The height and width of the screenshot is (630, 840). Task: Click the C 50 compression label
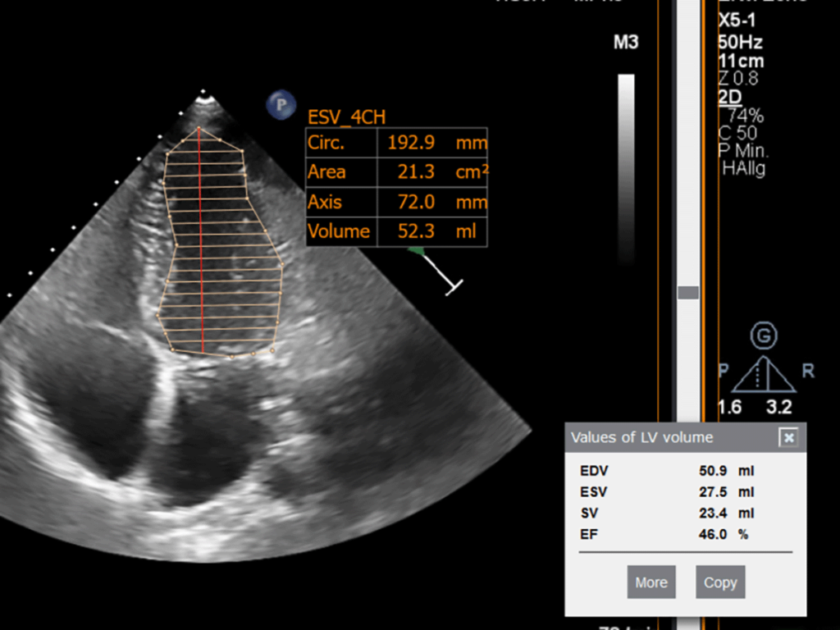737,133
